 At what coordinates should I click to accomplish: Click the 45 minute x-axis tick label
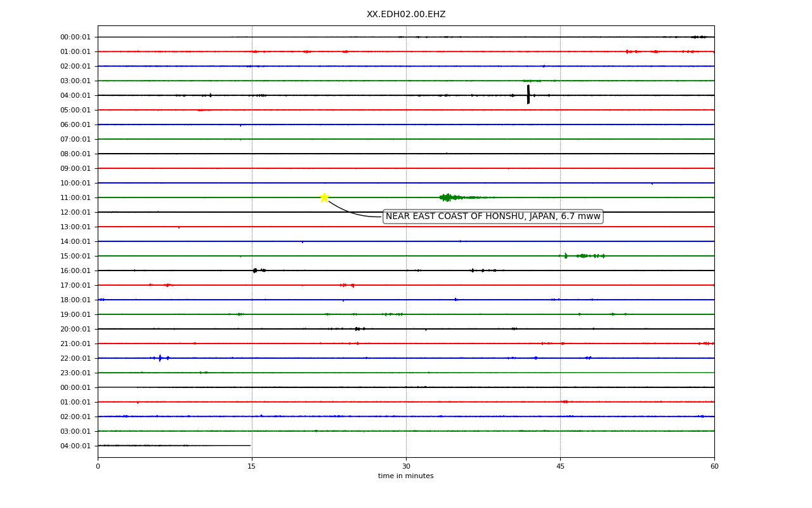point(560,467)
